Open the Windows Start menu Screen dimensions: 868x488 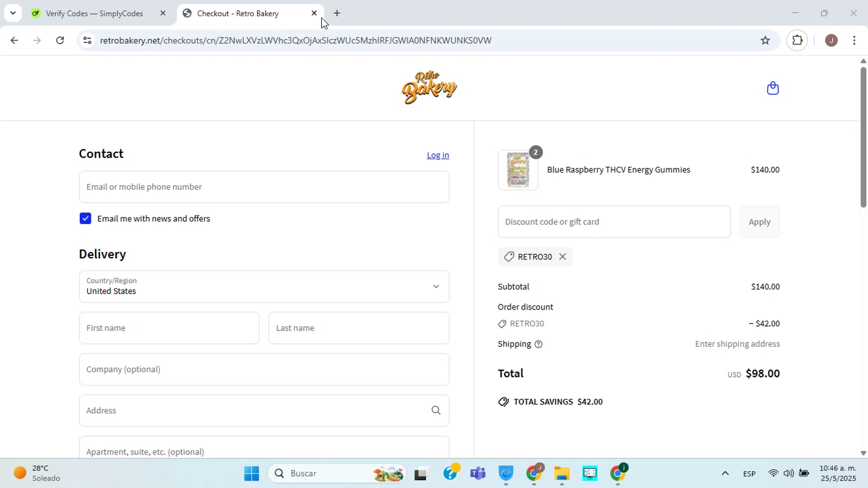point(251,474)
